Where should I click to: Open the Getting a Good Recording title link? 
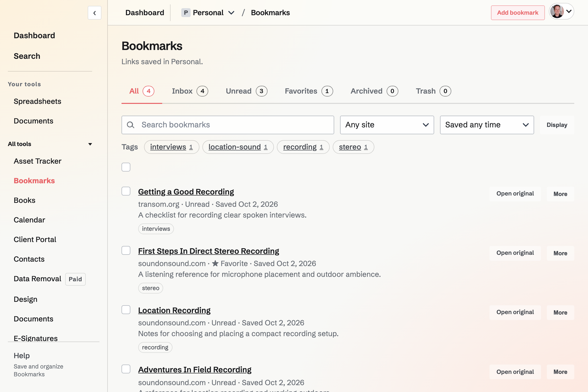[186, 192]
